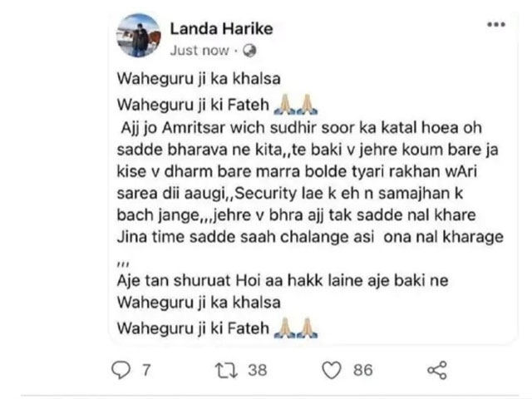Click the share icon below the post
The height and width of the screenshot is (399, 532).
(437, 370)
